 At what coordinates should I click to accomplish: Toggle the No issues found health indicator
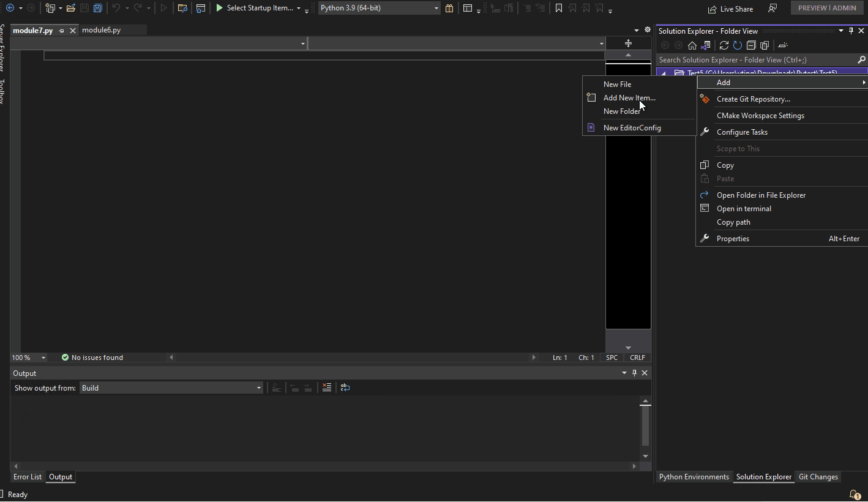[x=92, y=357]
